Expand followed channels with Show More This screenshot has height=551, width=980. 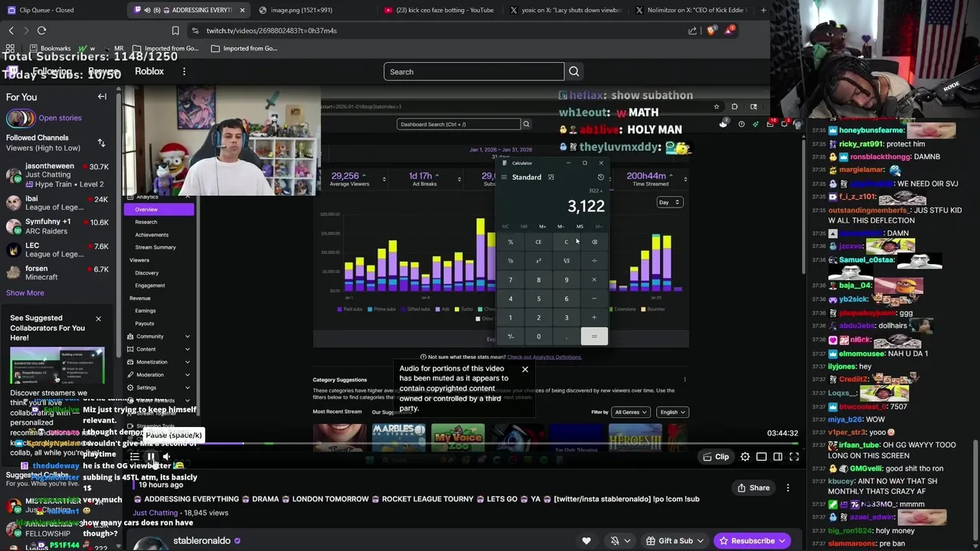25,293
